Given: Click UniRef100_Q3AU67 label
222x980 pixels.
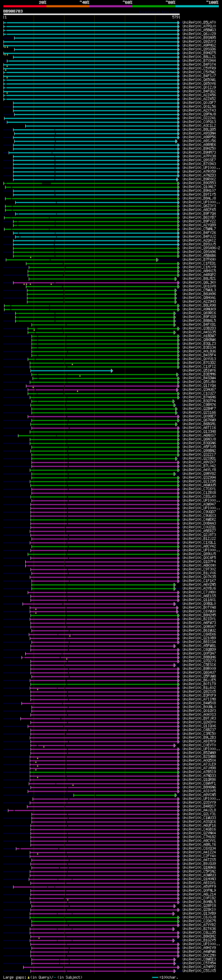Looking at the screenshot, I should click(199, 390).
